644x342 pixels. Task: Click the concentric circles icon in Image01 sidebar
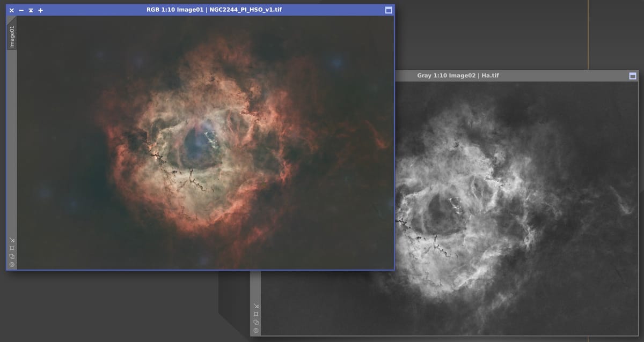12,264
